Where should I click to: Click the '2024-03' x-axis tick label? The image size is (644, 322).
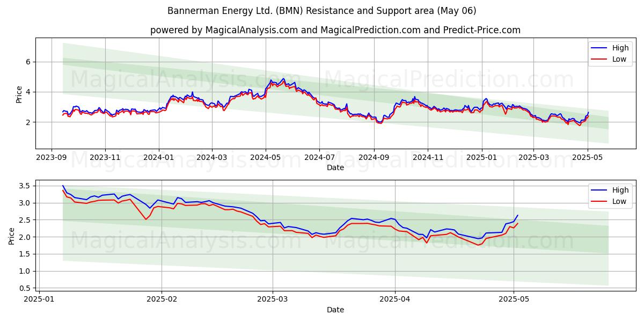point(211,158)
